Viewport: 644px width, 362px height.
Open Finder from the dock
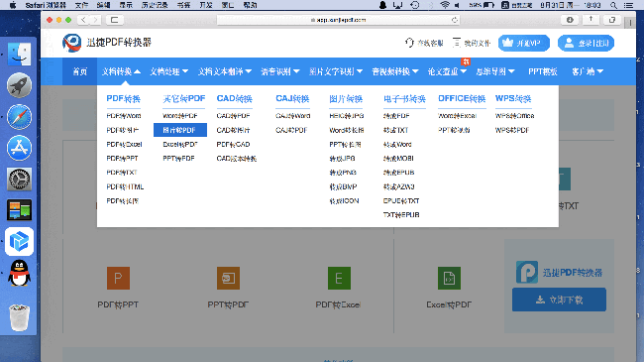click(x=19, y=54)
